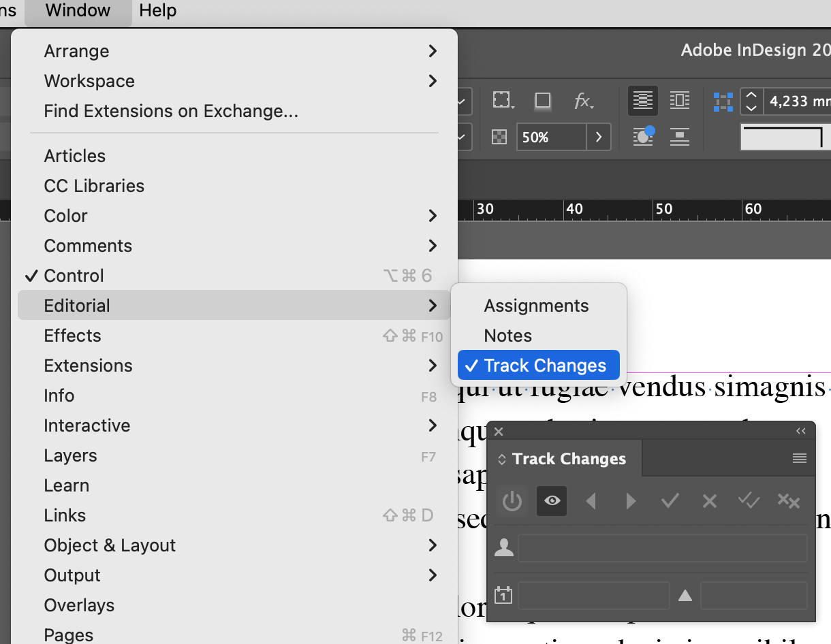Click the stroke preview swatch in the Control panel

tap(783, 137)
